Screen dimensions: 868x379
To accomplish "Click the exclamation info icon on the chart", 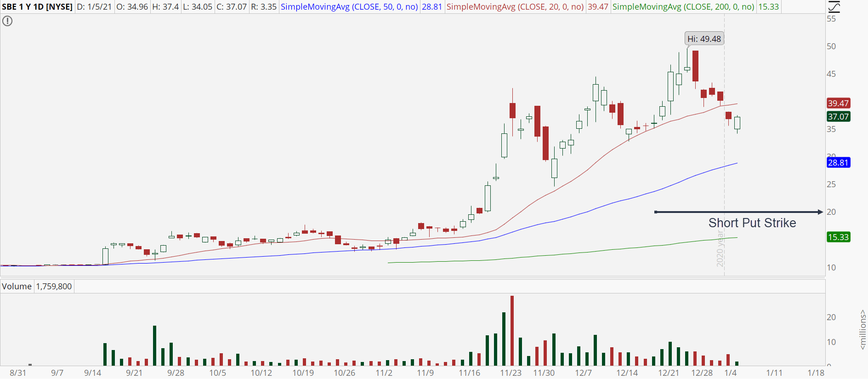I will click(7, 21).
